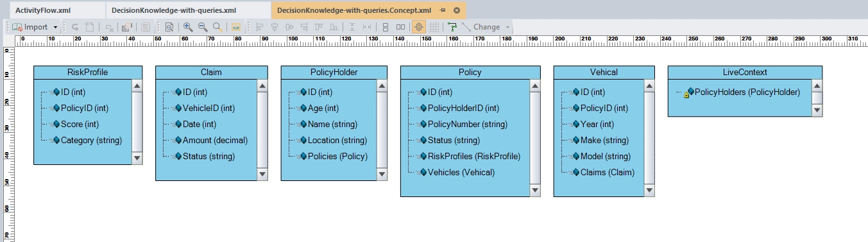Click the Change toolbar button
868x242 pixels.
point(481,27)
